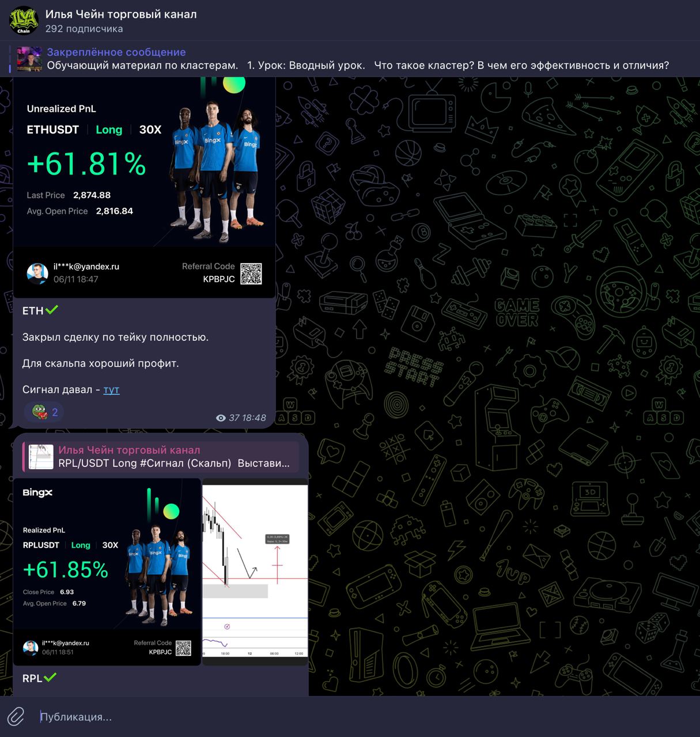Click the pinned text 'Обучающий материал по кластерам'
Screen dimensions: 700x737
(142, 66)
